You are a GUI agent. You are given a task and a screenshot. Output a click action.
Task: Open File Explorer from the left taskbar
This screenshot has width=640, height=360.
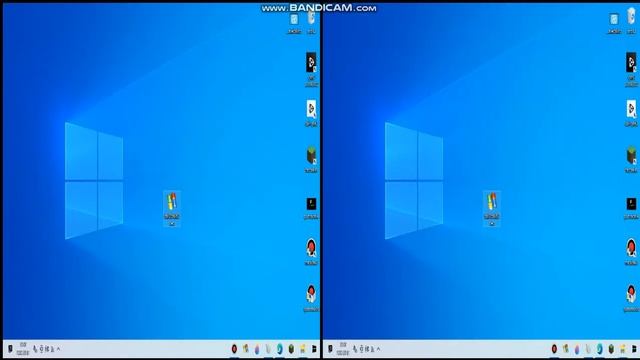pyautogui.click(x=303, y=349)
